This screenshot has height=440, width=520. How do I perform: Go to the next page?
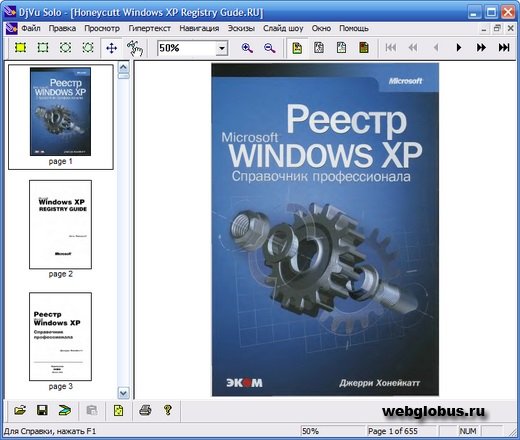click(x=459, y=48)
